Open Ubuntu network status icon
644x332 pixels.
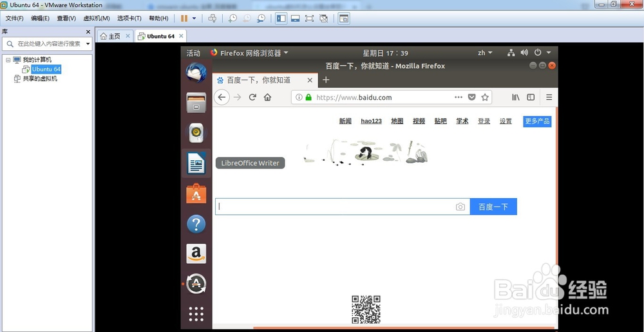pos(511,53)
